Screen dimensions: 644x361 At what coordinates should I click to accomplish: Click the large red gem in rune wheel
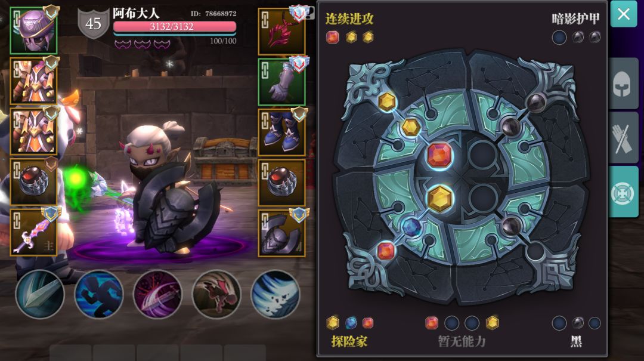click(439, 155)
